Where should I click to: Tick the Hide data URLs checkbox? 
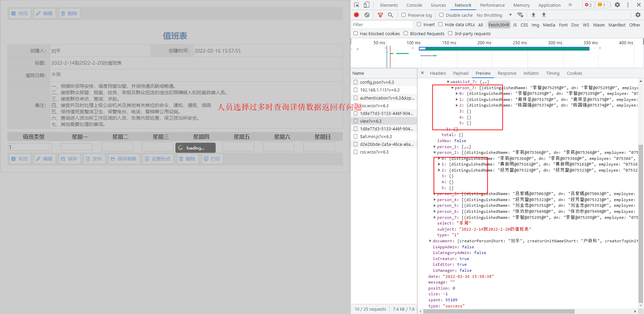pyautogui.click(x=440, y=24)
